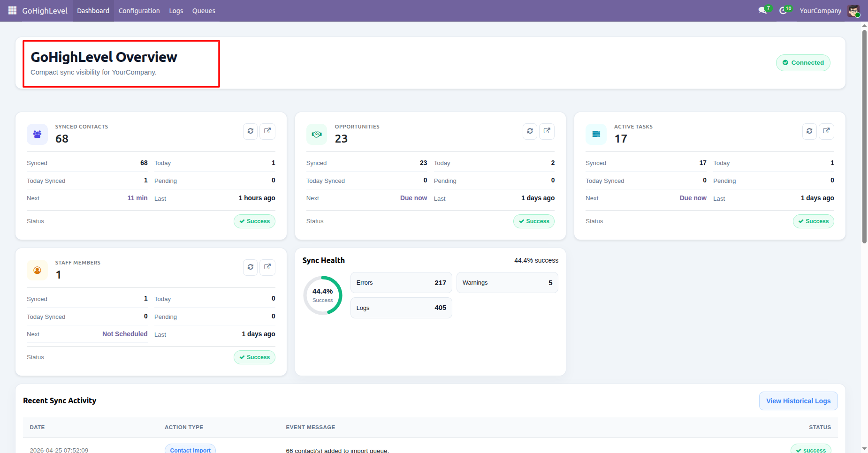The height and width of the screenshot is (453, 868).
Task: Click the Opportunities refresh sync icon
Action: tap(530, 131)
